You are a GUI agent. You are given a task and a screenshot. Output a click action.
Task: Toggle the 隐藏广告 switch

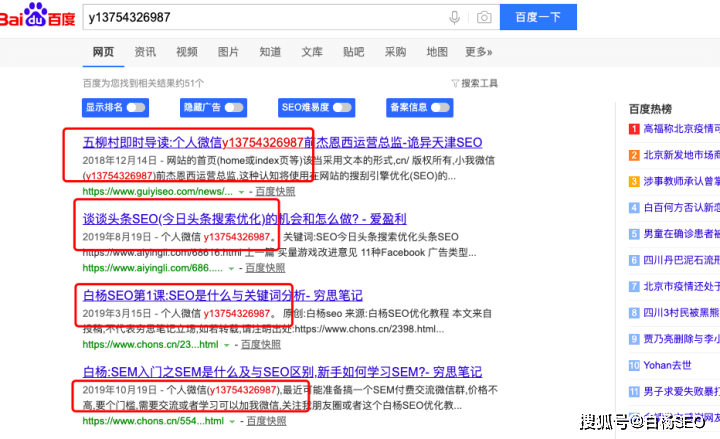[234, 107]
